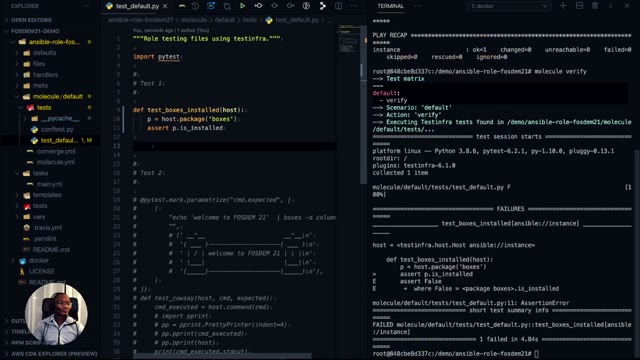Collapse the ansible-role-fos... root folder
Image resolution: width=640 pixels, height=360 pixels.
(54, 42)
